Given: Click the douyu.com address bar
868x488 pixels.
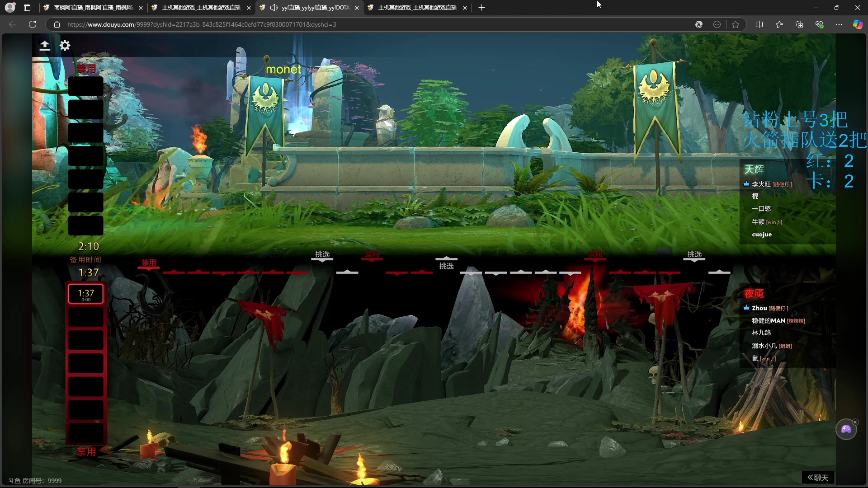Looking at the screenshot, I should (371, 24).
